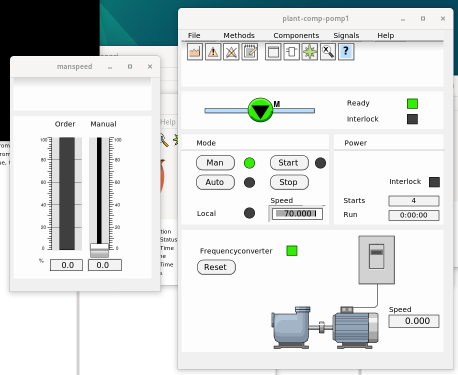Open help with the question mark icon
This screenshot has height=375, width=458.
tap(346, 52)
